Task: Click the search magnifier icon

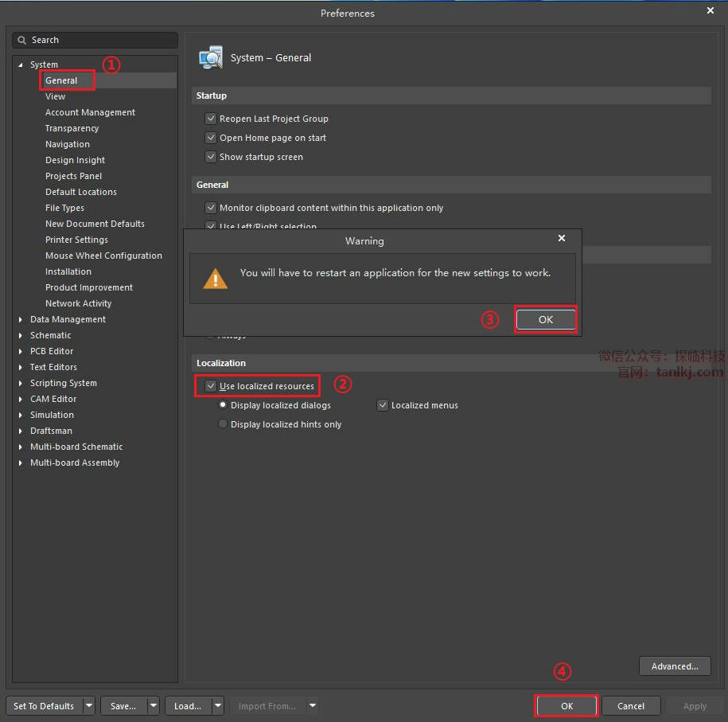Action: point(21,40)
